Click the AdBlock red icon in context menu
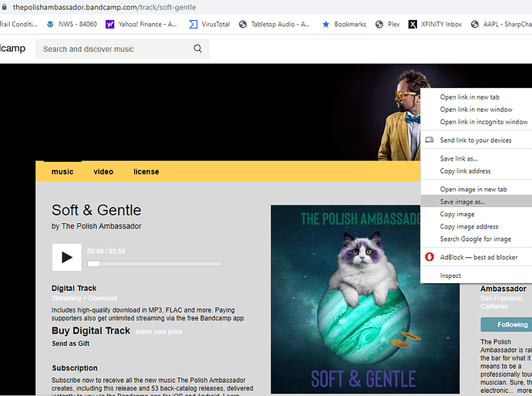This screenshot has width=532, height=396. 429,257
